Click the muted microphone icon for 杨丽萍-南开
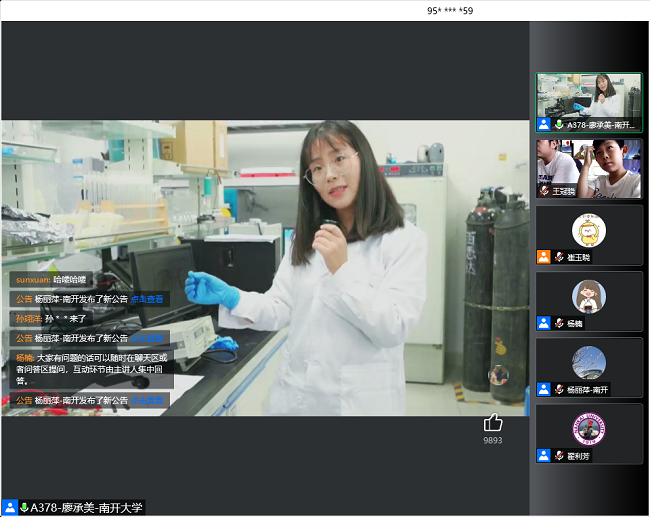 pos(559,389)
